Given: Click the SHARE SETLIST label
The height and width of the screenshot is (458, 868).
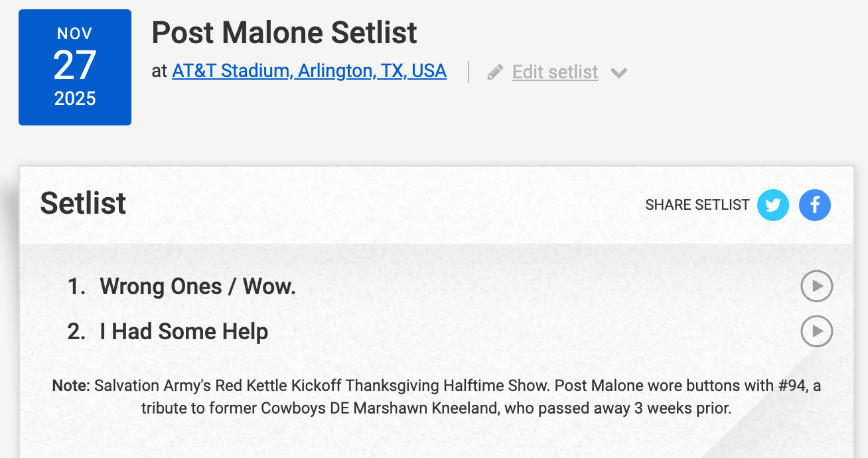Looking at the screenshot, I should click(x=697, y=205).
